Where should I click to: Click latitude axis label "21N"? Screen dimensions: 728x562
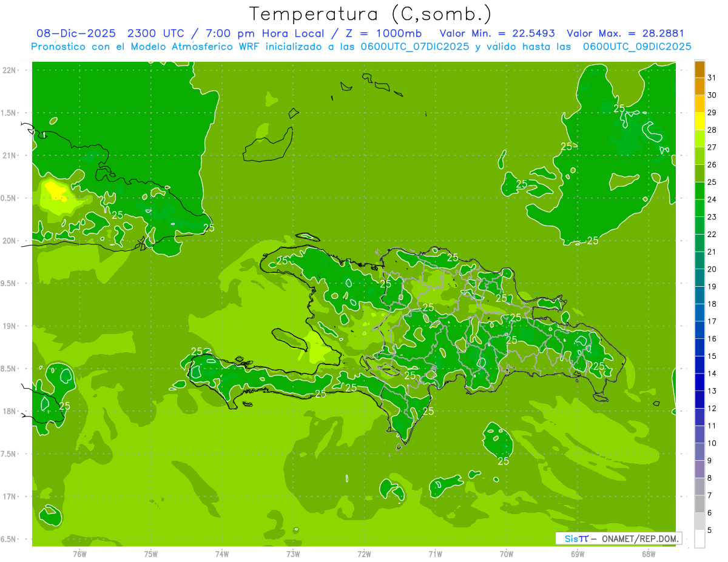(10, 155)
